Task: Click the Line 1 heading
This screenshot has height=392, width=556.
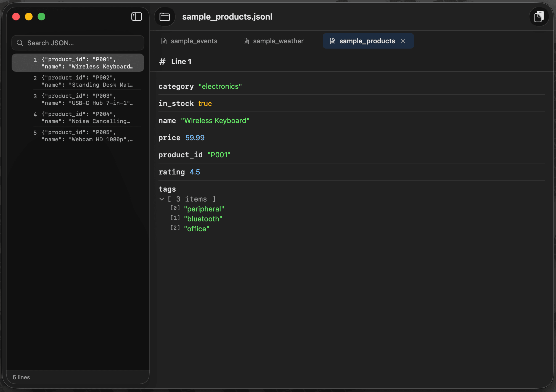Action: pos(181,61)
